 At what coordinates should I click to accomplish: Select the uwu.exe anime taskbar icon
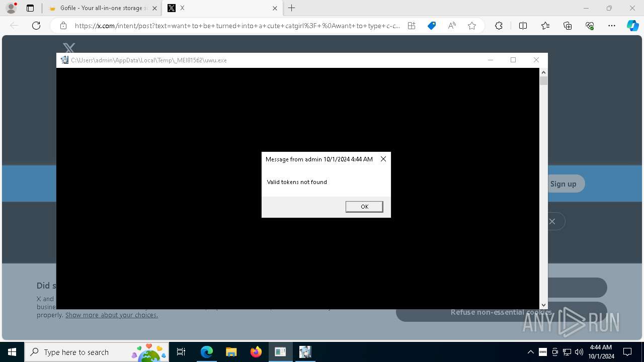(x=305, y=352)
